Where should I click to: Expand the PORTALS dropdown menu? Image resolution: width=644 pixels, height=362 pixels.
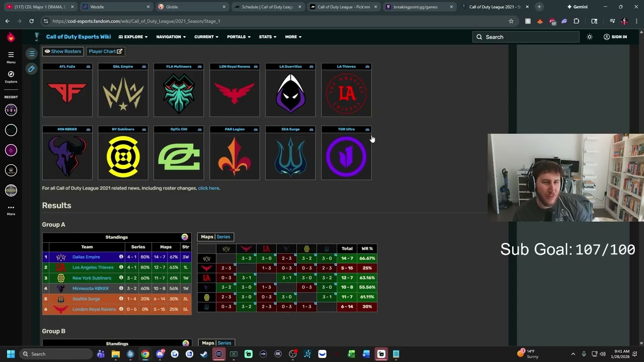click(x=239, y=37)
